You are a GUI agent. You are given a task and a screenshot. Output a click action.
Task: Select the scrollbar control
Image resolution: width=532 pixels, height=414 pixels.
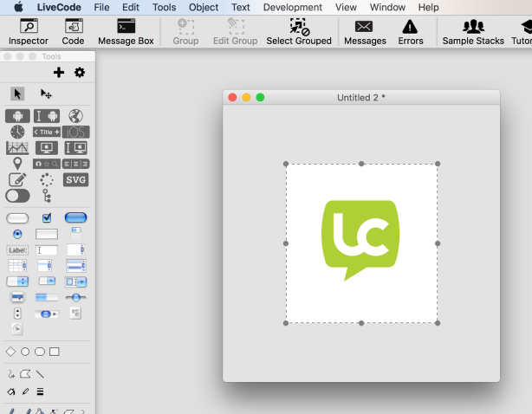click(x=47, y=314)
